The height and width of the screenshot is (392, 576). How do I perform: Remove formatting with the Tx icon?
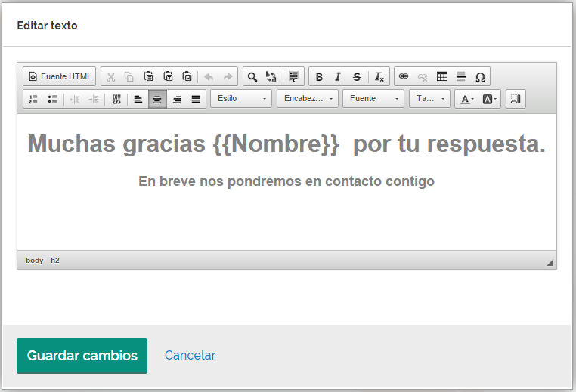379,76
